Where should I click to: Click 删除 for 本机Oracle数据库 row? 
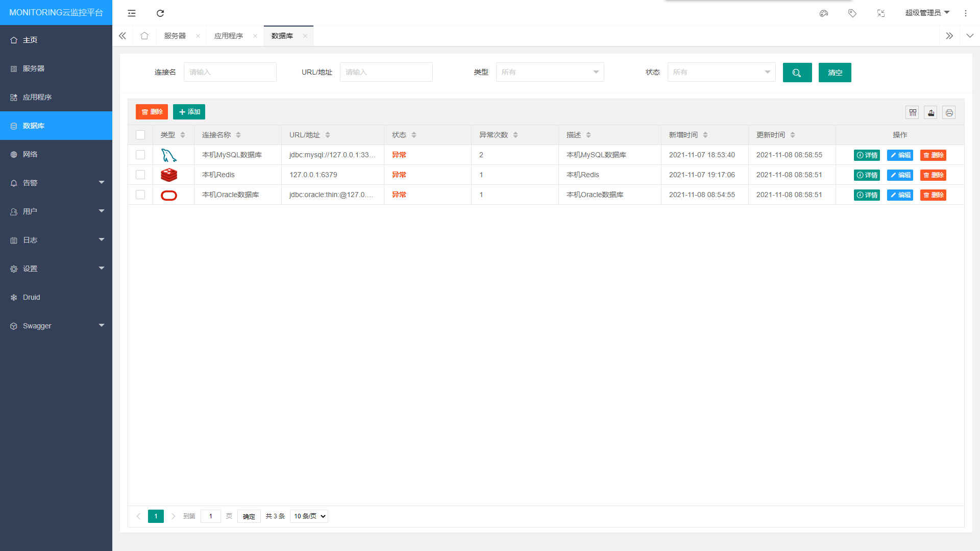tap(933, 195)
